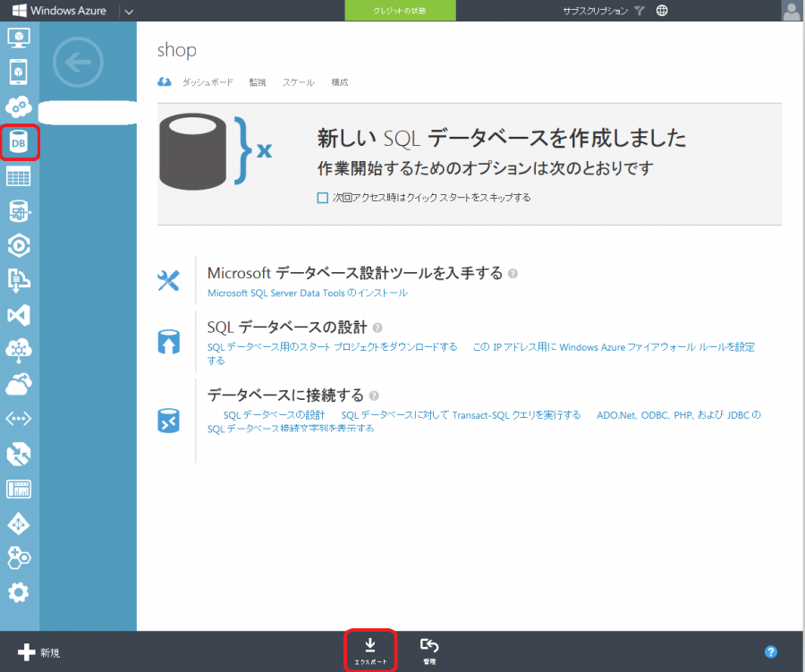Open the double cloud sidebar icon
805x672 pixels.
(19, 384)
